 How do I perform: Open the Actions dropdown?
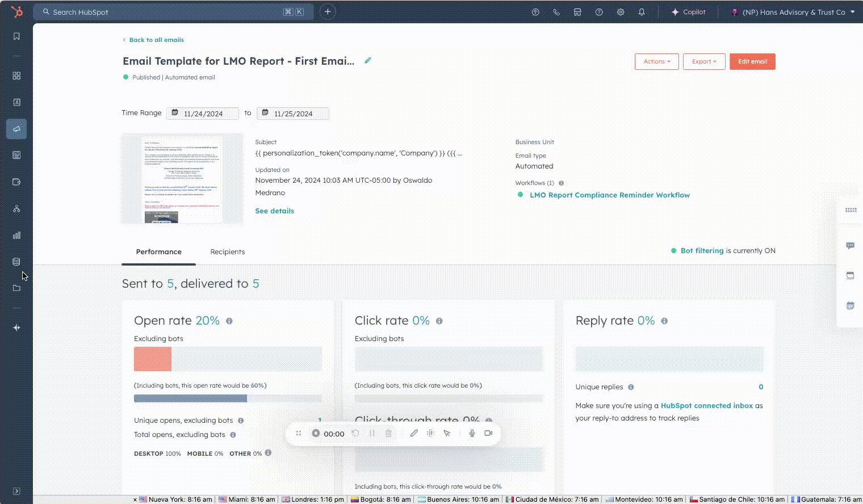[x=656, y=61]
